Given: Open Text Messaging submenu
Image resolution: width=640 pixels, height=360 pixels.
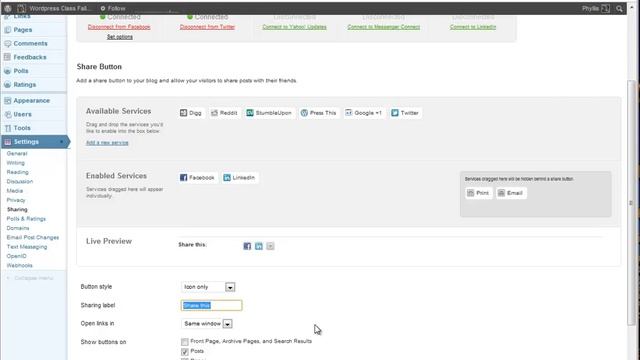Looking at the screenshot, I should 27,247.
